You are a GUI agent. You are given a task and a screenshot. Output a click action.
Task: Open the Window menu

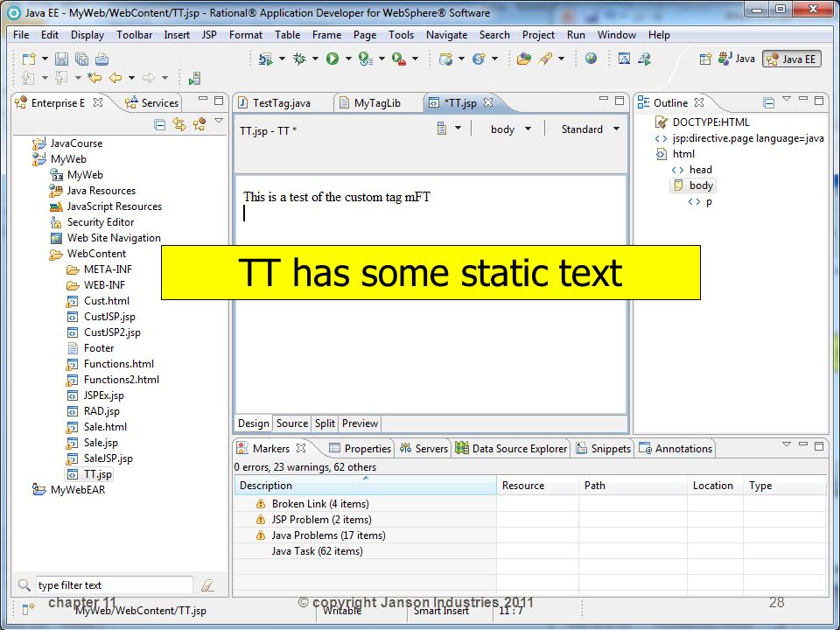(616, 35)
